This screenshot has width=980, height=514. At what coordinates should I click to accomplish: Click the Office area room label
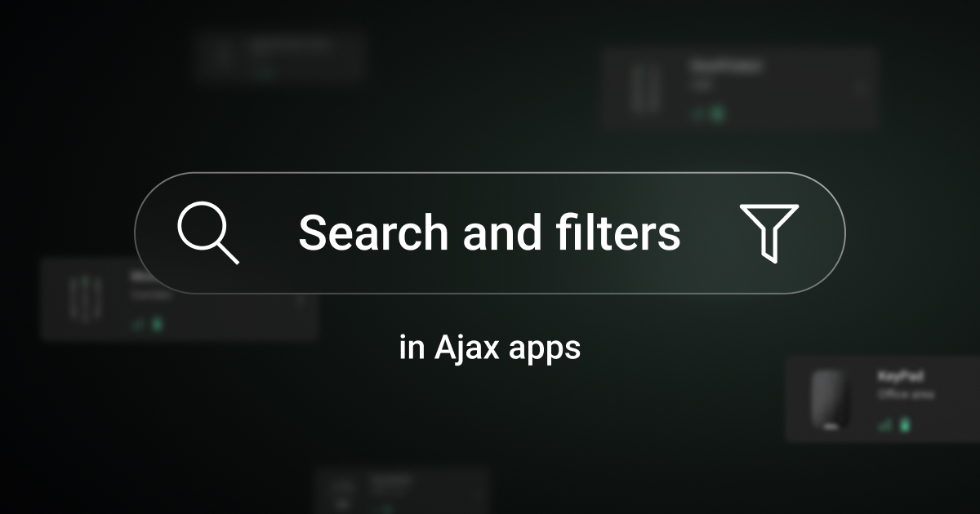905,395
